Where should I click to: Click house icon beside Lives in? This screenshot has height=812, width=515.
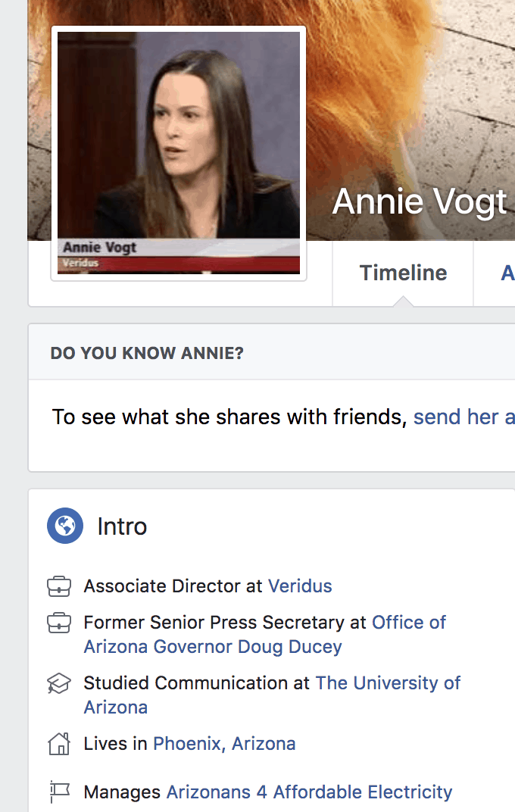(x=59, y=744)
